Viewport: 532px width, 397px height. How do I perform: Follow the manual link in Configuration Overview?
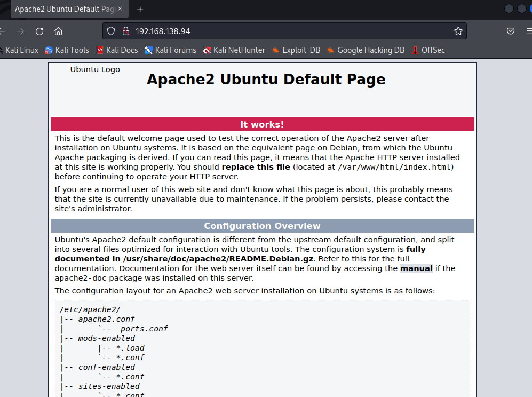click(x=416, y=268)
